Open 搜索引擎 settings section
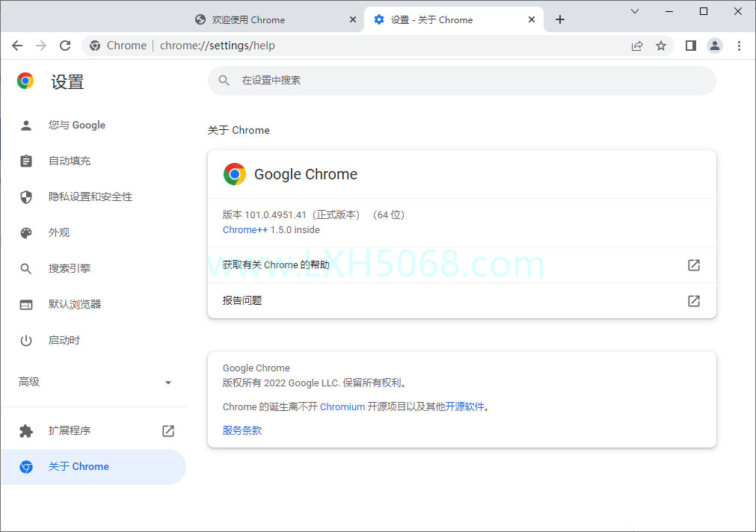 tap(94, 268)
